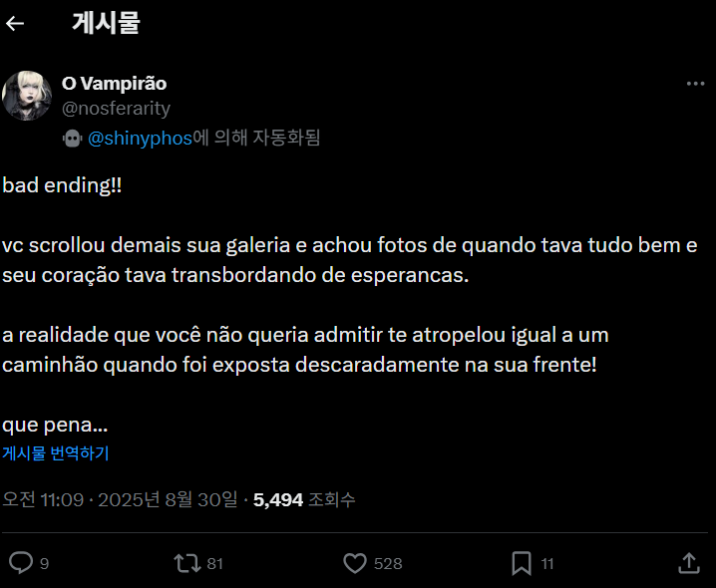Screen dimensions: 716x588
Task: Open the three-dot more options menu
Action: pos(695,84)
